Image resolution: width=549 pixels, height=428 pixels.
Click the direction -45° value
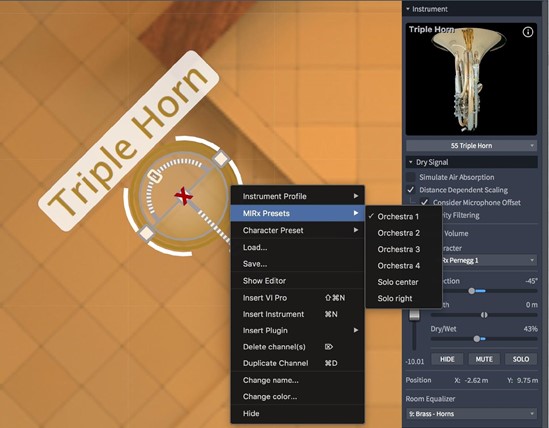tap(531, 281)
